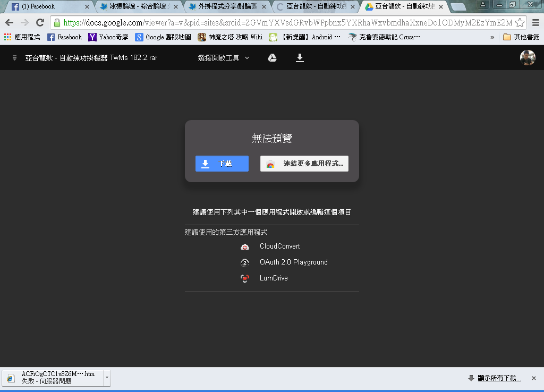Open the Chrome hamburger menu
Viewport: 544px width, 392px height.
[x=535, y=23]
